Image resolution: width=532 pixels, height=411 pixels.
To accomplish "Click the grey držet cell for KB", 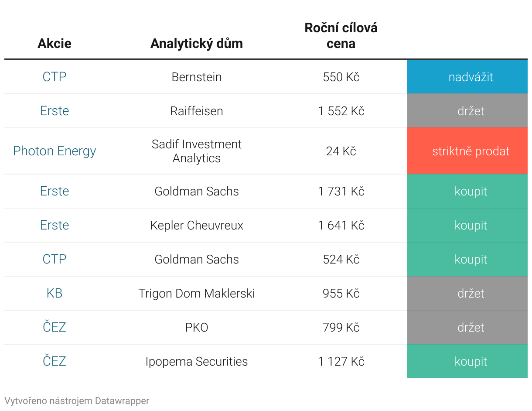I will (471, 293).
